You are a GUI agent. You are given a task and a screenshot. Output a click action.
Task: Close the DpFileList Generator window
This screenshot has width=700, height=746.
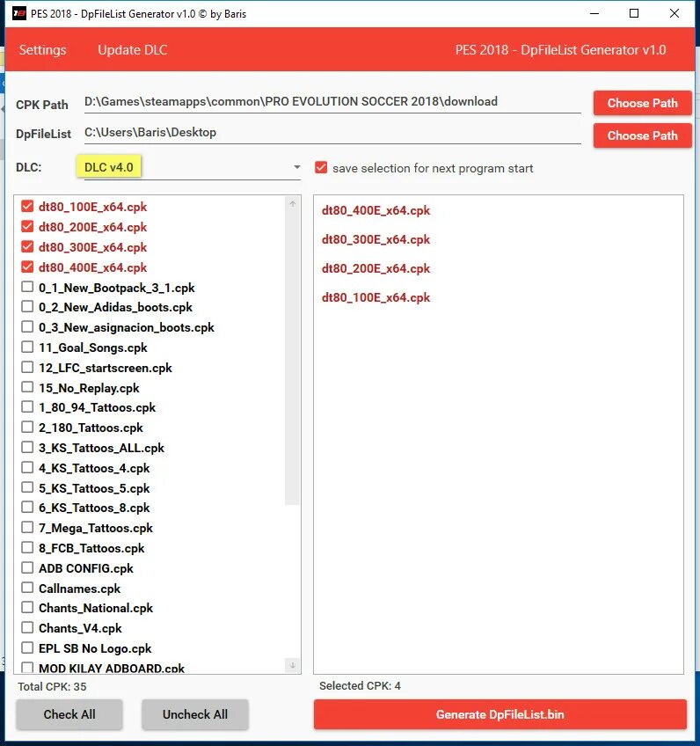coord(674,13)
